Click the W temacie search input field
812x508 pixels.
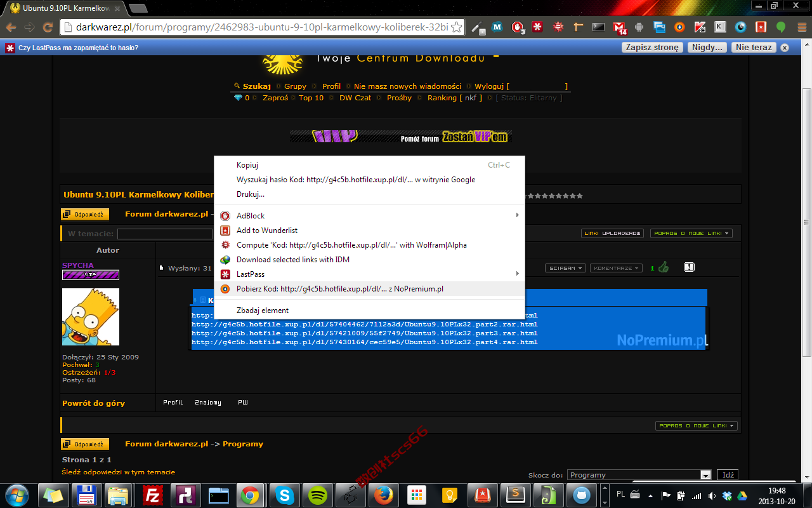click(165, 234)
